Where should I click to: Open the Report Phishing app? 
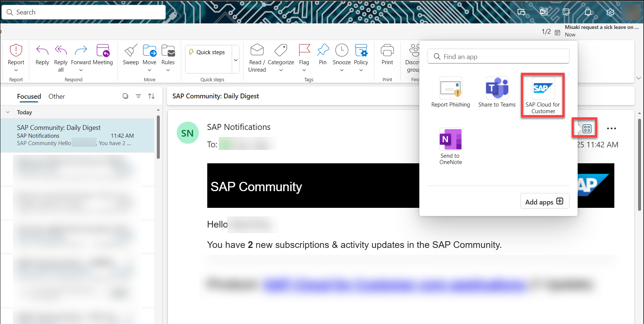tap(450, 92)
